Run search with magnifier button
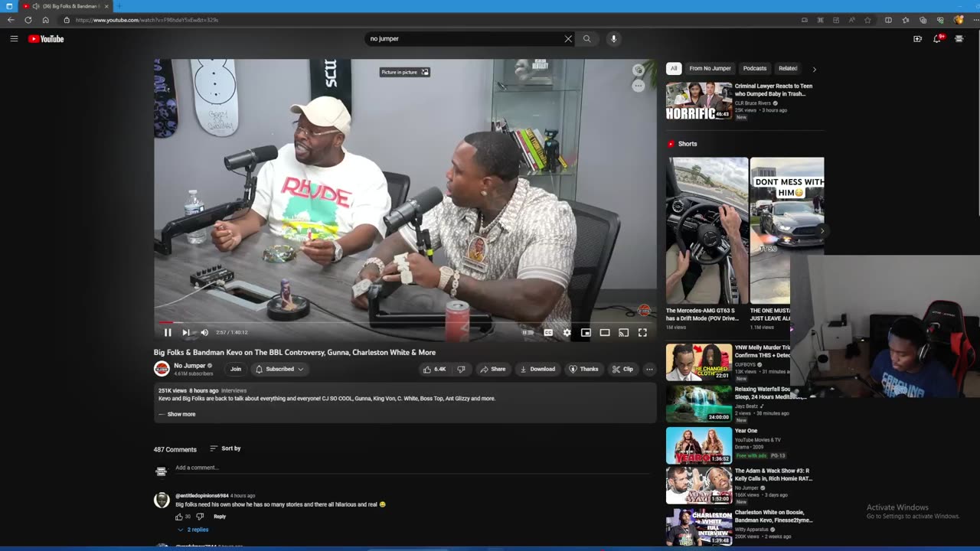980x551 pixels. (587, 38)
